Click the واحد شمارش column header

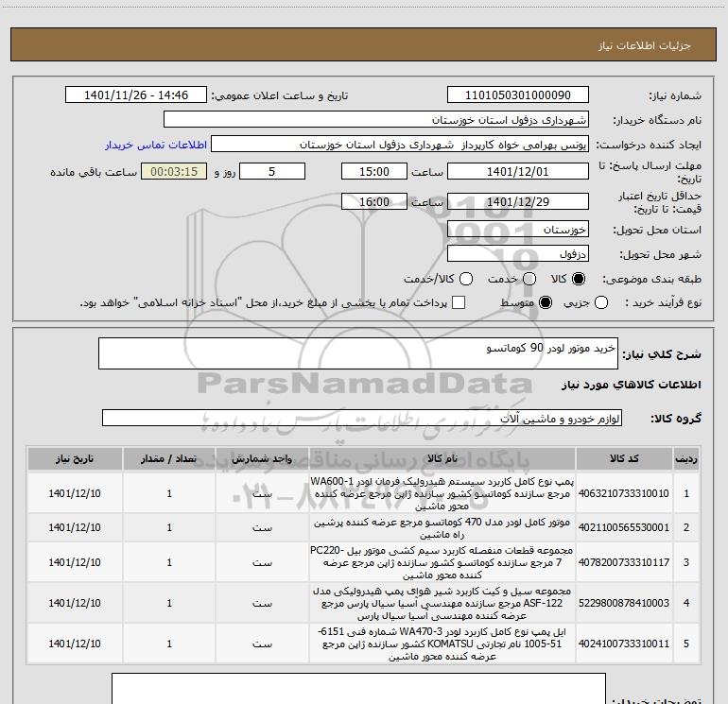click(x=262, y=458)
